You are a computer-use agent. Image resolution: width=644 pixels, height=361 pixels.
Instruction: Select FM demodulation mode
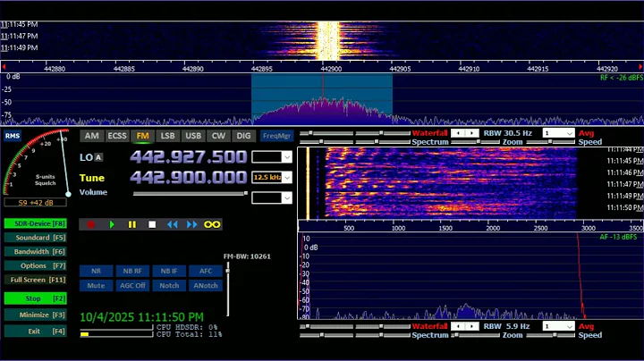pos(142,136)
